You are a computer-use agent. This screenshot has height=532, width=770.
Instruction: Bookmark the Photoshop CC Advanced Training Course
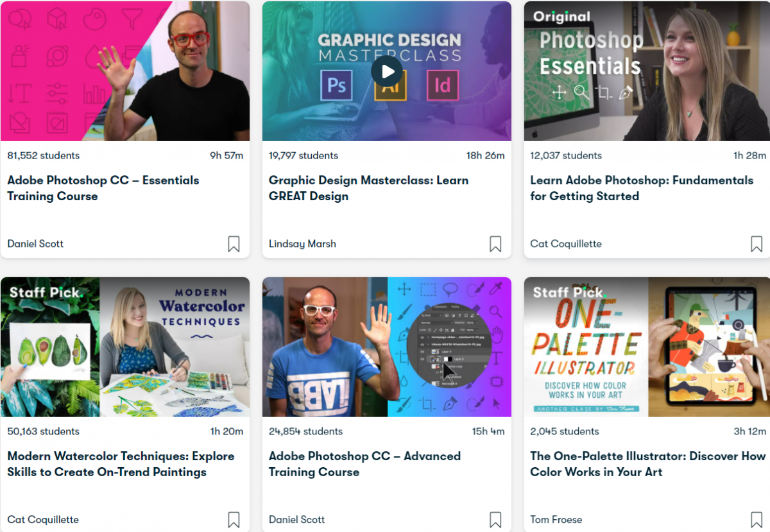495,520
